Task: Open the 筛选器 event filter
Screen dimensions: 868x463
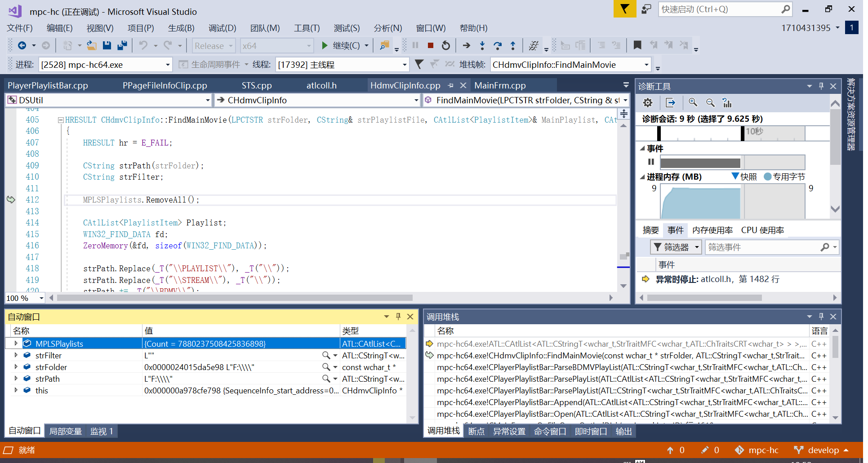Action: (x=676, y=247)
